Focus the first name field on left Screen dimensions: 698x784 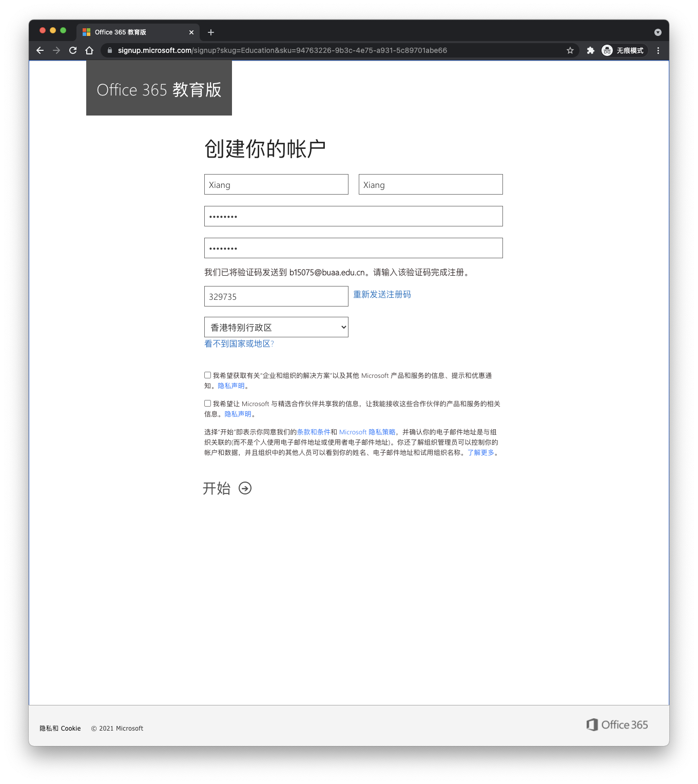point(276,184)
